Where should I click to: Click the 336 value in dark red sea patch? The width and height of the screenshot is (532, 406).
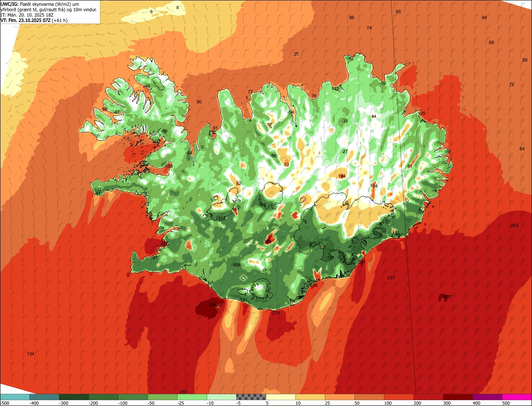[212, 305]
